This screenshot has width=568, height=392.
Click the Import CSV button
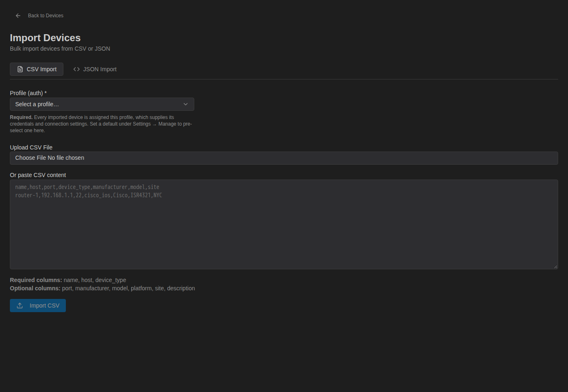tap(38, 306)
